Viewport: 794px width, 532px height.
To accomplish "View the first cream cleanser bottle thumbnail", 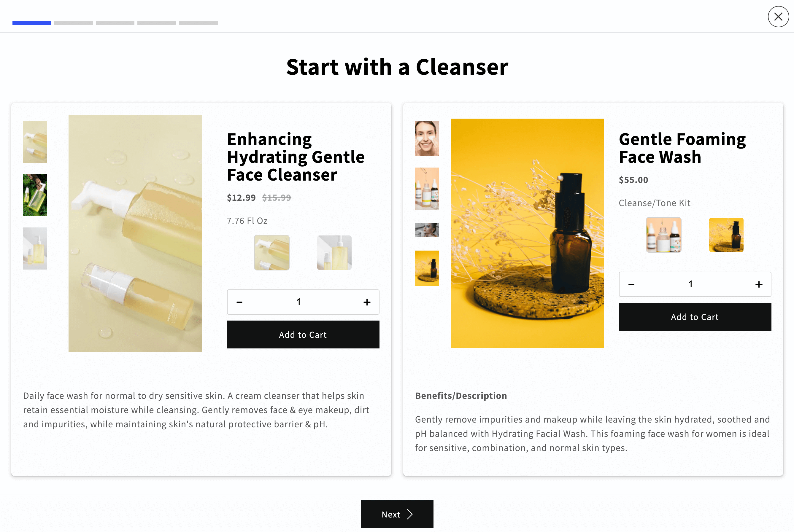I will coord(35,141).
